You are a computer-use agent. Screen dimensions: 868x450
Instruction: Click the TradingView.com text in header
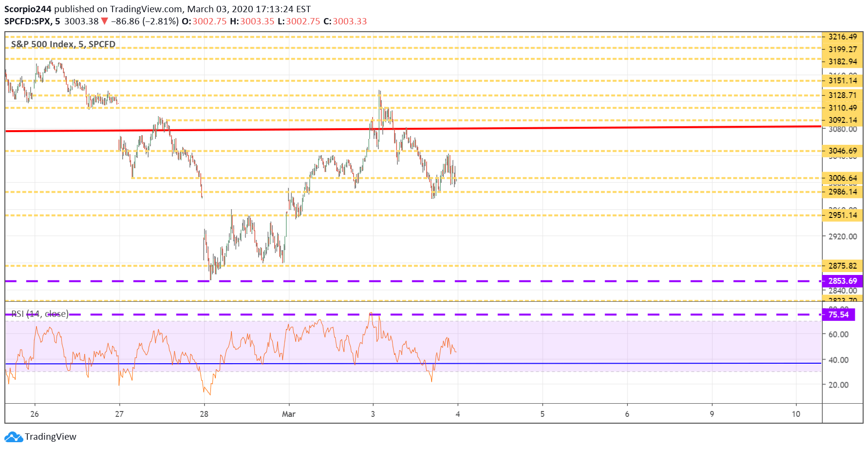coord(146,9)
